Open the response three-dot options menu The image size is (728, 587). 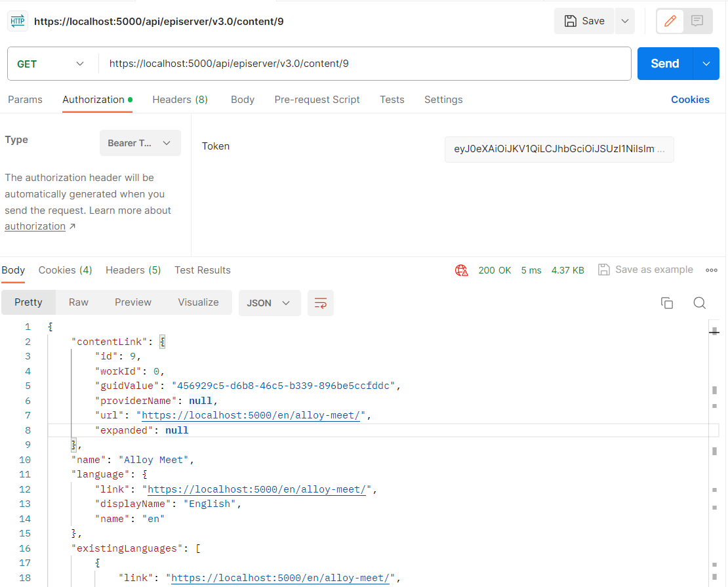pos(712,270)
